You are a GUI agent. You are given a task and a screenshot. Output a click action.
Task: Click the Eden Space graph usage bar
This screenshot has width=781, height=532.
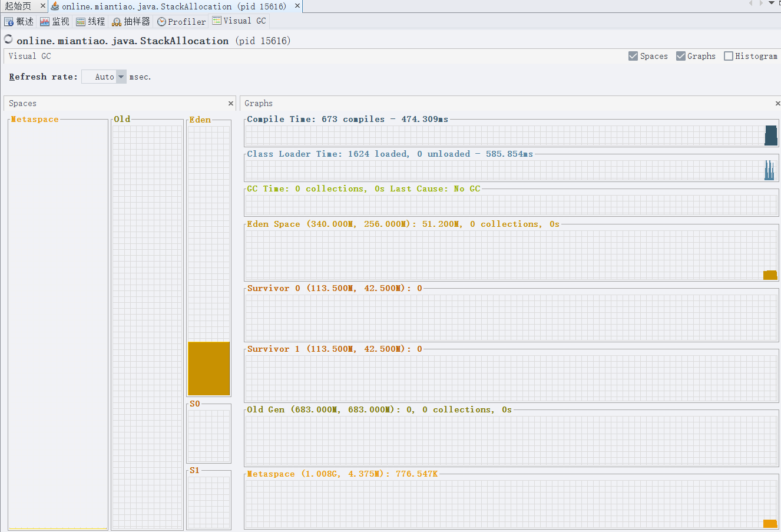[x=770, y=275]
